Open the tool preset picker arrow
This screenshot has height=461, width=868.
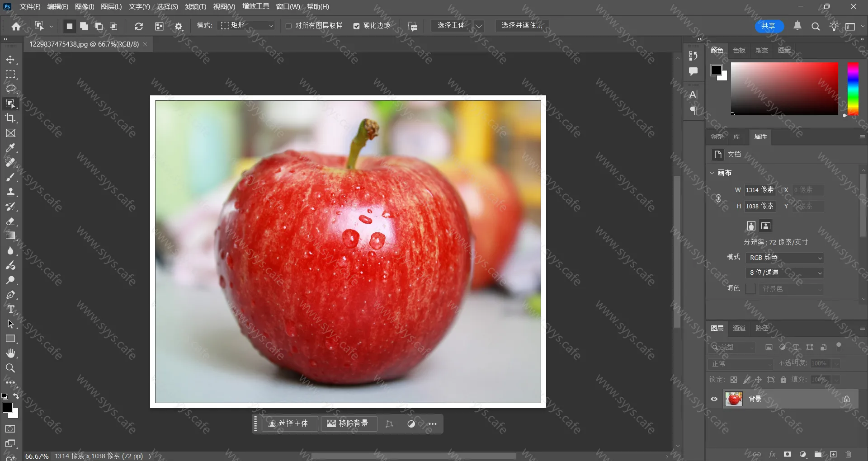[x=51, y=26]
